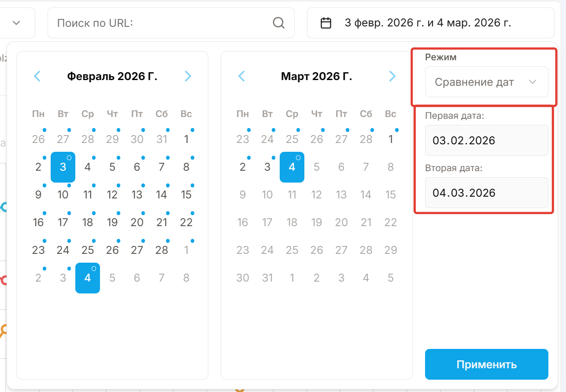
Task: Select March 1 in the March calendar
Action: coord(391,139)
